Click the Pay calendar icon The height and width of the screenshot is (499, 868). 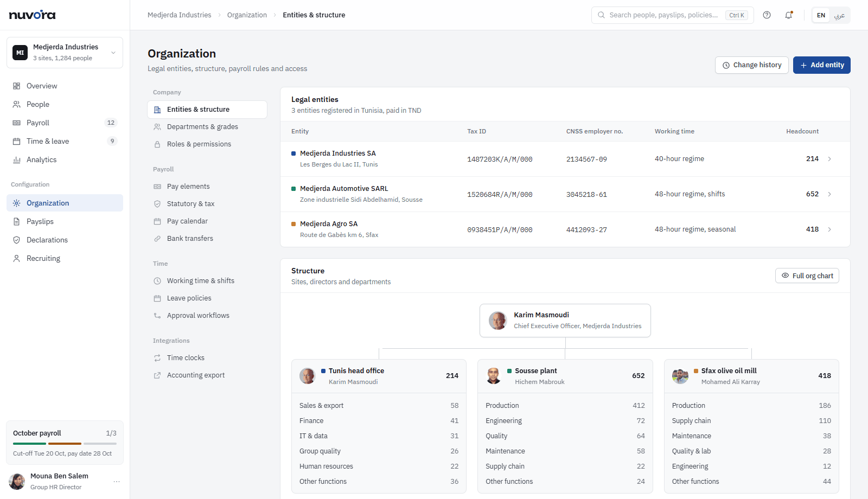(157, 221)
